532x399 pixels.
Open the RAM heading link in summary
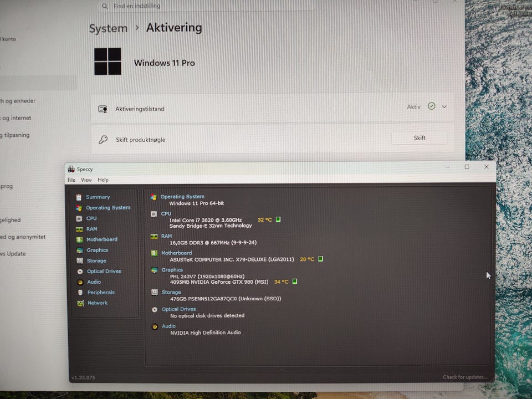(166, 236)
